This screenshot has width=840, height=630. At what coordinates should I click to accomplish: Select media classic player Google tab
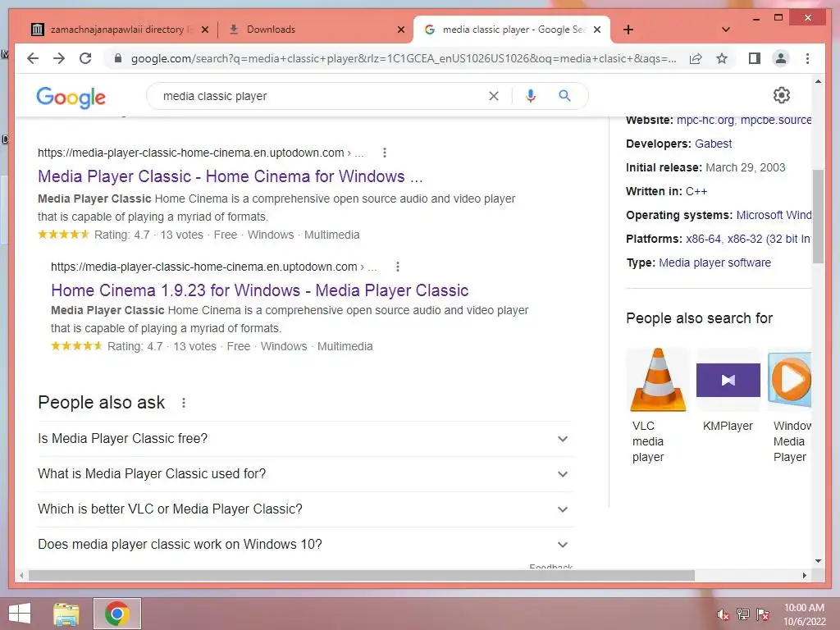(511, 30)
